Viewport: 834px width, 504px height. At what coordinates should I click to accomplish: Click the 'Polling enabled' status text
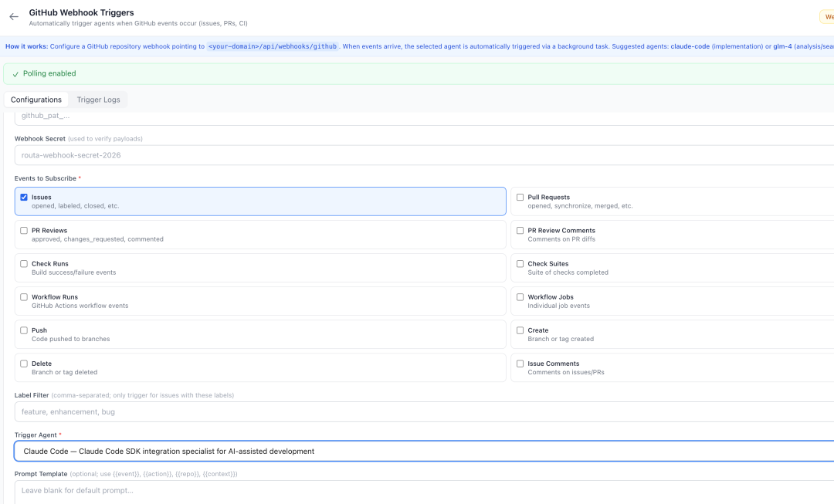click(x=49, y=73)
